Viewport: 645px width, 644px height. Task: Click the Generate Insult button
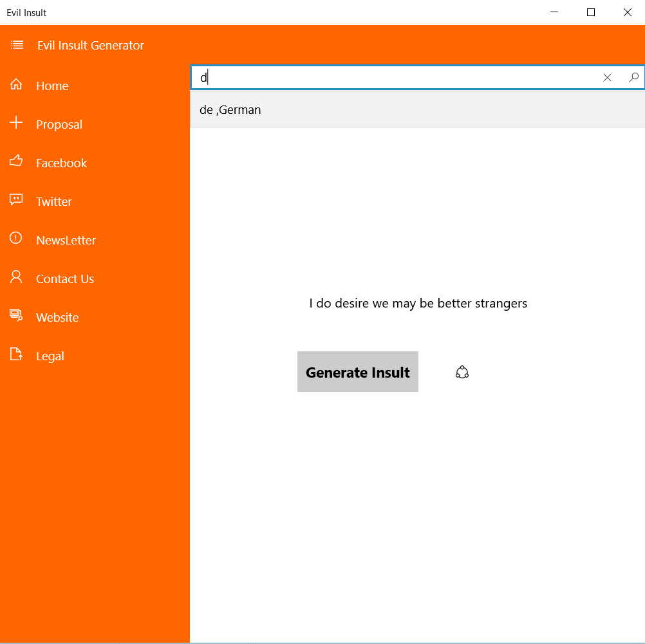tap(358, 371)
